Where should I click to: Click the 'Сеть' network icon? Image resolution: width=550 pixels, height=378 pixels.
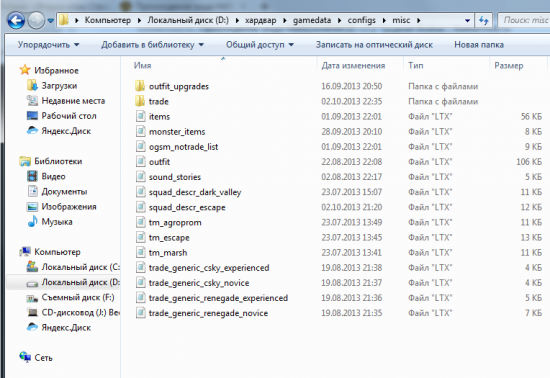(x=25, y=357)
